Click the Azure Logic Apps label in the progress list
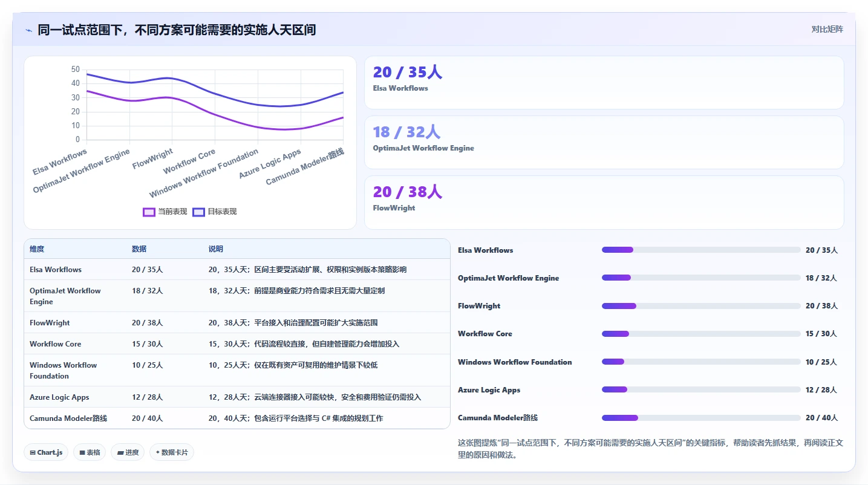 (x=489, y=390)
